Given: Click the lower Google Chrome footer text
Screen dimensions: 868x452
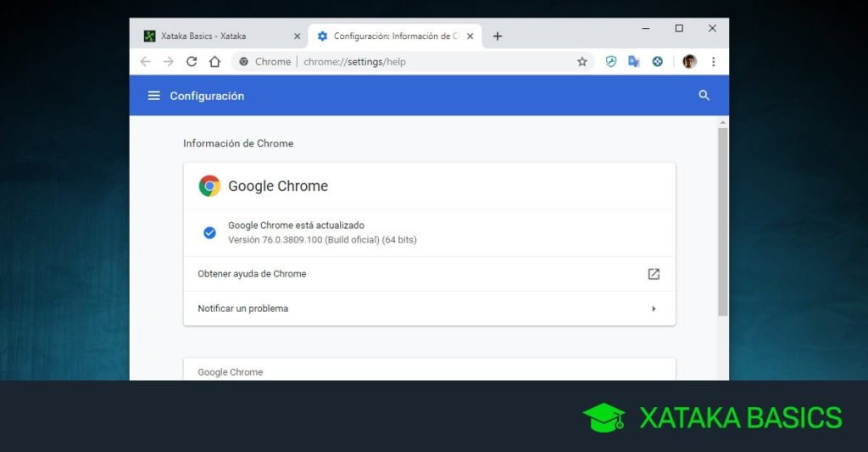Looking at the screenshot, I should (x=231, y=372).
